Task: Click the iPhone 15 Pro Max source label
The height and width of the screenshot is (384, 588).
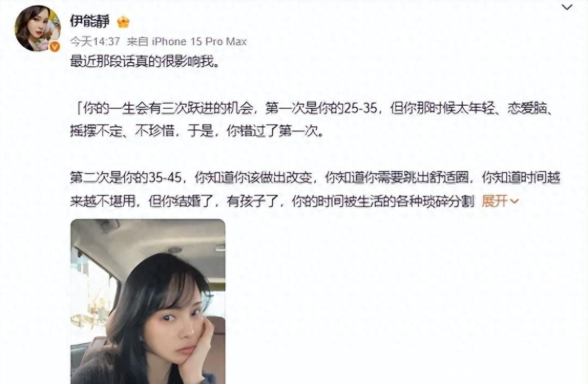Action: [199, 41]
